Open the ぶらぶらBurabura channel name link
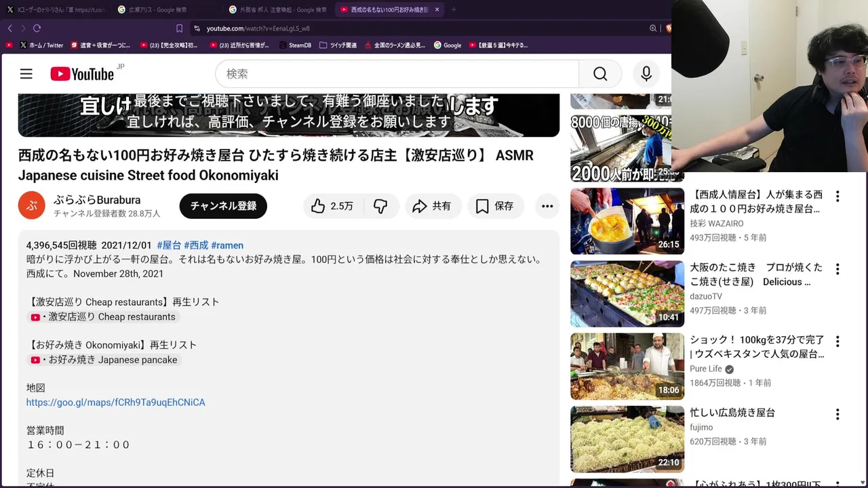The image size is (868, 488). (97, 200)
